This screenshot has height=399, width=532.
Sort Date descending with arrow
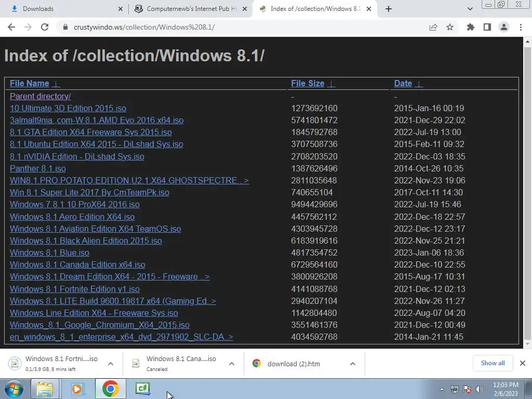click(419, 84)
